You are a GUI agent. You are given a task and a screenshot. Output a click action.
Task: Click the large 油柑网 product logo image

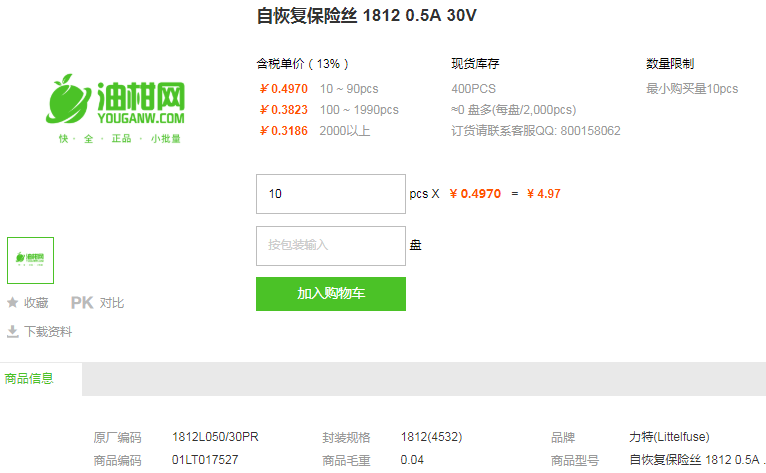[115, 108]
